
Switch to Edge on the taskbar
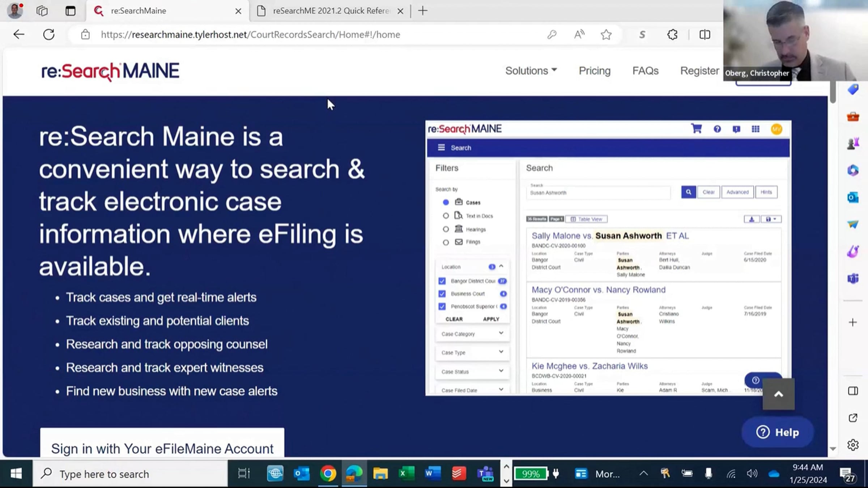(x=354, y=474)
